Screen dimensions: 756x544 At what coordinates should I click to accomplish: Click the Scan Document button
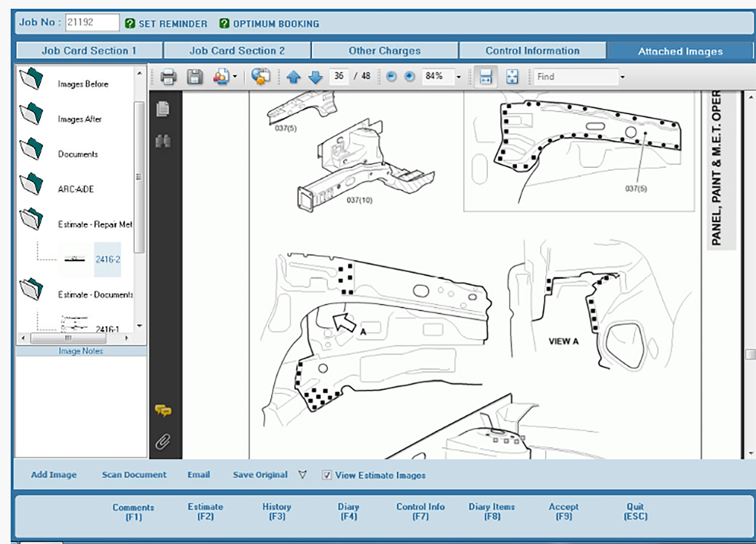134,475
